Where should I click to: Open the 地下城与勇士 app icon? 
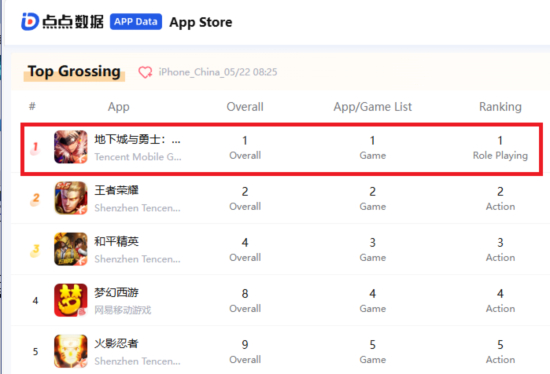tap(71, 147)
